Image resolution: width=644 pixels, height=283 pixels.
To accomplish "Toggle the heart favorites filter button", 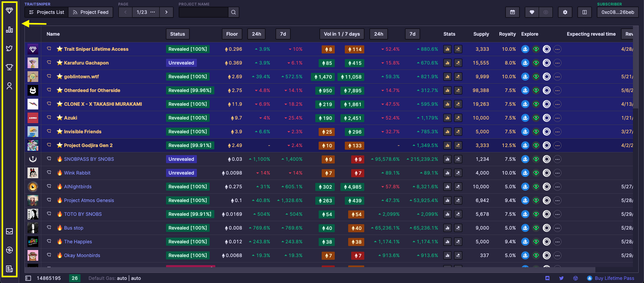I will (532, 12).
